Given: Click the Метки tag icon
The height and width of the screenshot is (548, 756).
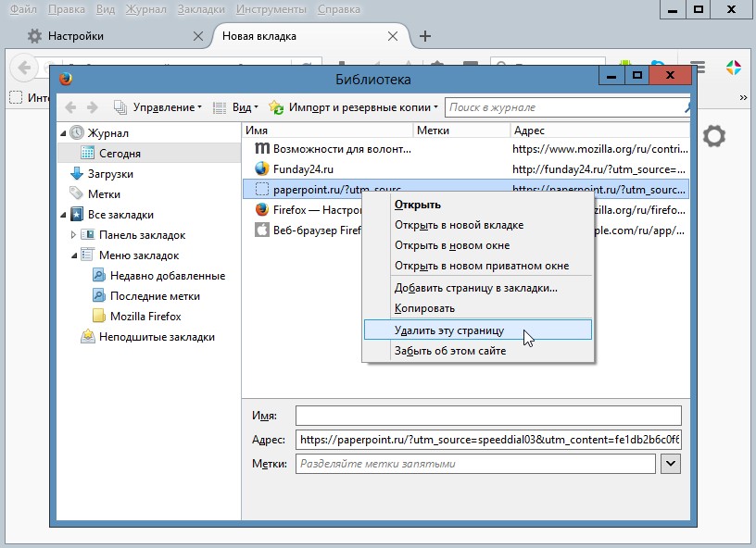Looking at the screenshot, I should click(x=76, y=193).
